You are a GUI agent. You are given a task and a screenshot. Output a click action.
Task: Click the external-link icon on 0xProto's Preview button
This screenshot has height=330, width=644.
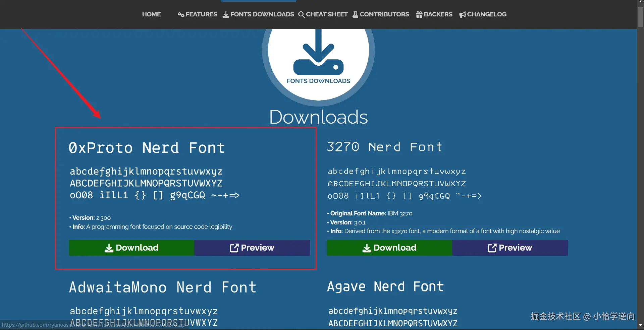[234, 248]
